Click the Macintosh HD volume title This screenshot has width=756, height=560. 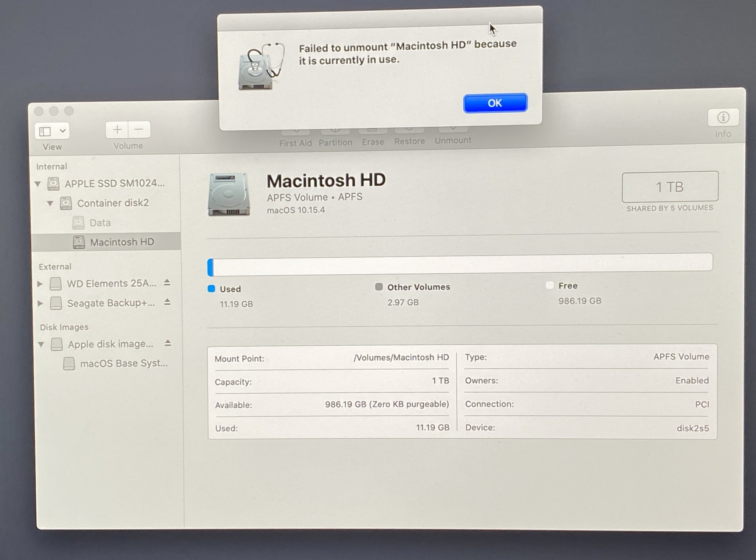[326, 180]
